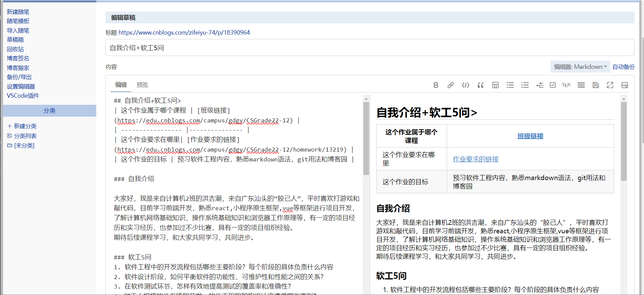Viewport: 644px width, 295px height.
Task: Create an unordered bullet list
Action: pyautogui.click(x=510, y=85)
